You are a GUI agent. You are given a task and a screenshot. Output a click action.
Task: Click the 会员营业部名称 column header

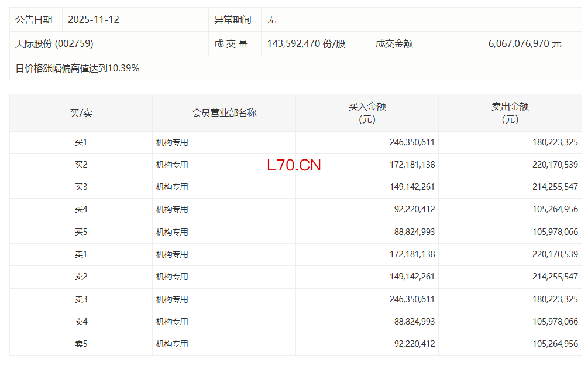click(224, 113)
